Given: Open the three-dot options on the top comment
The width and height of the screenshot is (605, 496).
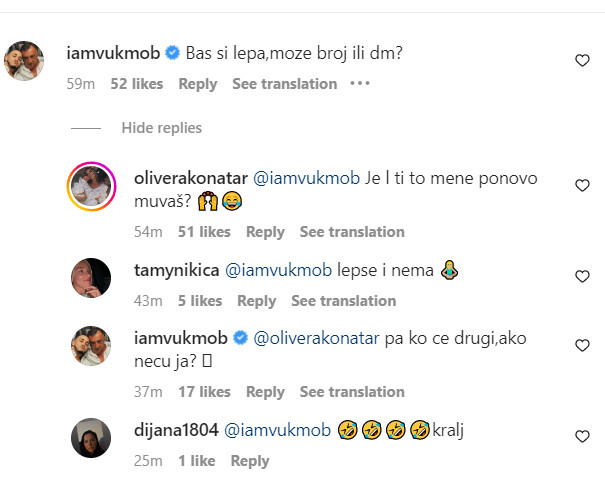Looking at the screenshot, I should pos(360,84).
